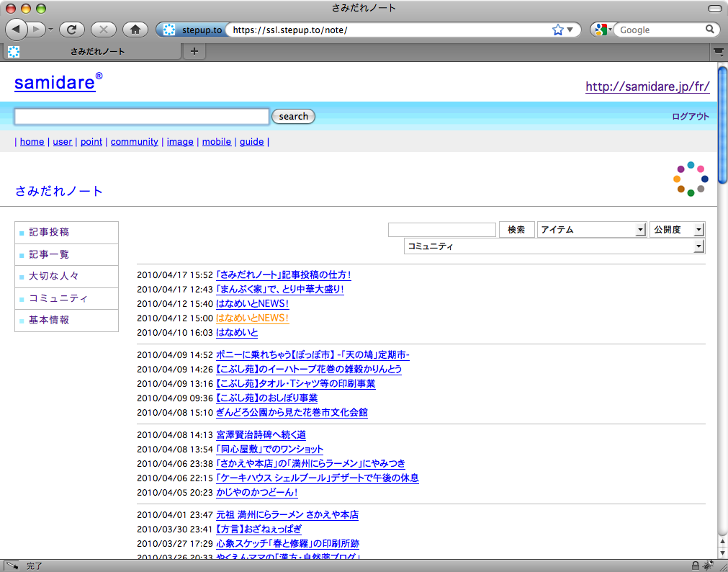The image size is (728, 572).
Task: Click the 検索 button
Action: pyautogui.click(x=516, y=230)
